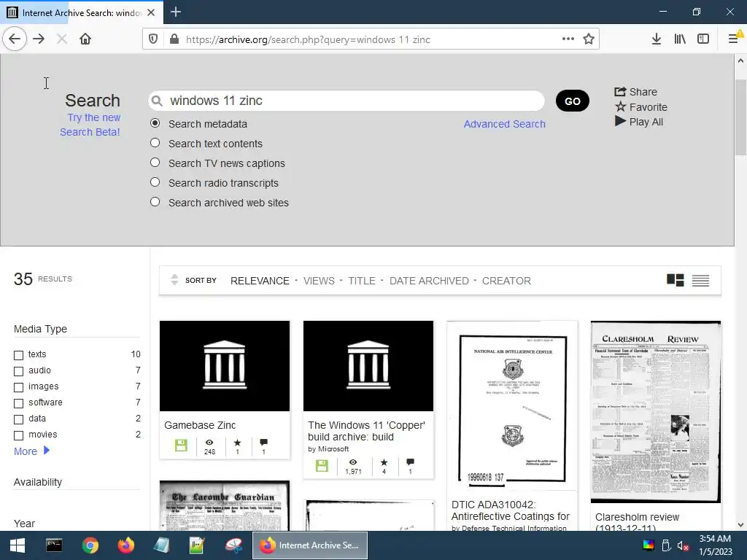
Task: Click the page vertical scrollbar thumb
Action: 740,117
